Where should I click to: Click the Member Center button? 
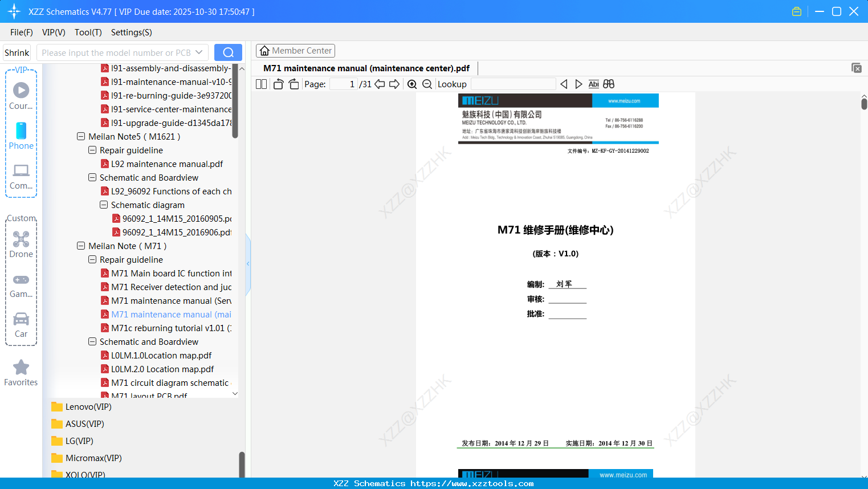click(x=295, y=50)
